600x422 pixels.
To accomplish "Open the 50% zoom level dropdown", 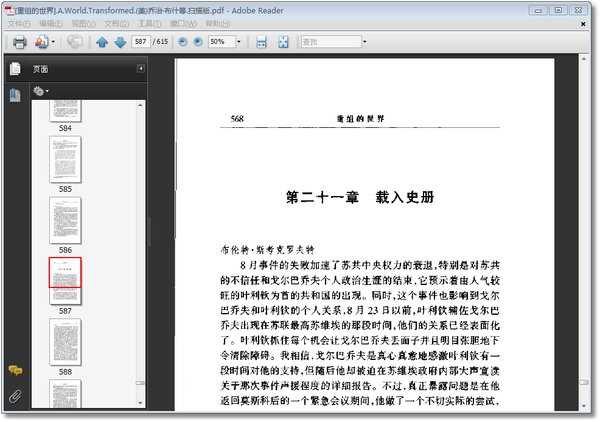I will click(x=239, y=41).
